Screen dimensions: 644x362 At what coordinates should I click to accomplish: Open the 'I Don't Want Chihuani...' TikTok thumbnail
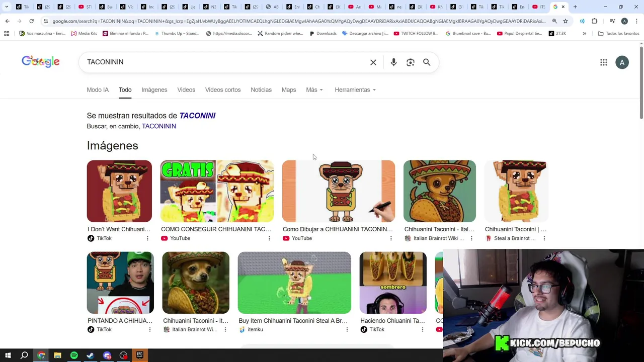[x=119, y=191]
